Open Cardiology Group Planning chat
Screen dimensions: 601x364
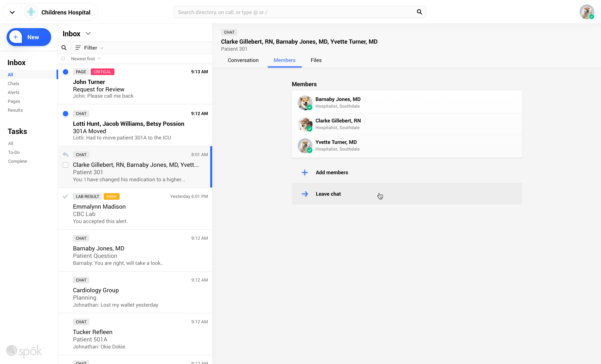coord(135,292)
